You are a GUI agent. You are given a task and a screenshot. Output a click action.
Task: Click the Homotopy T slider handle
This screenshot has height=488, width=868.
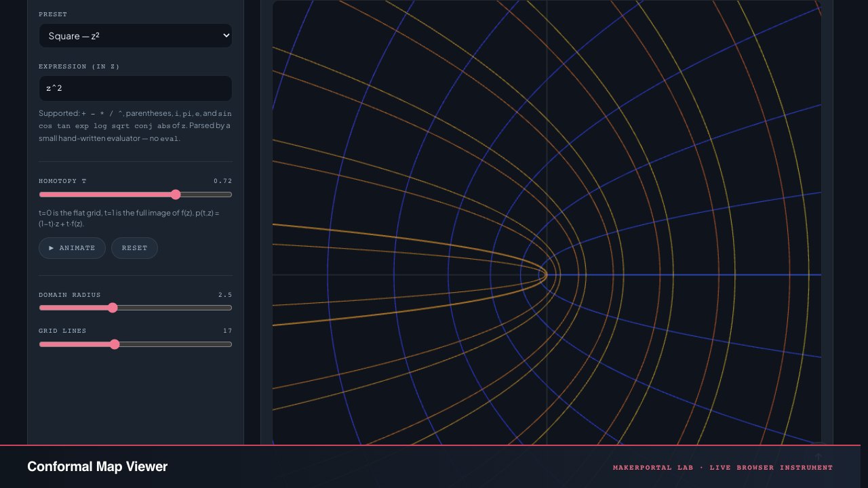(176, 195)
